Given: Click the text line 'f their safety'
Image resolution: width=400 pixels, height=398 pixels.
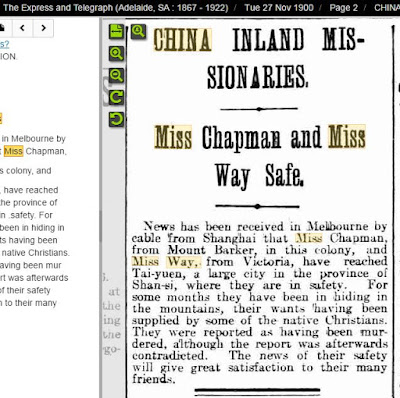Looking at the screenshot, I should pos(25,290).
